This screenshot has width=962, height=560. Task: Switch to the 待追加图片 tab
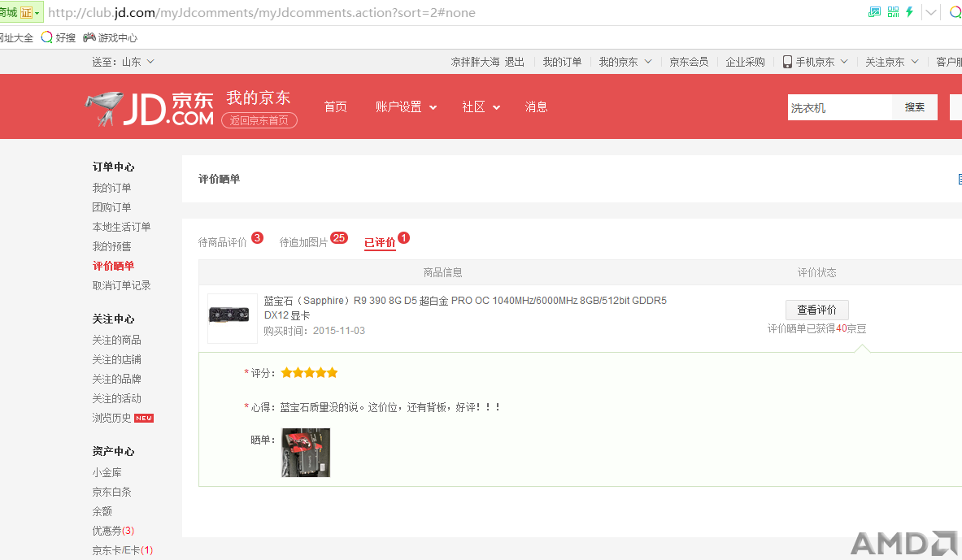pyautogui.click(x=303, y=242)
